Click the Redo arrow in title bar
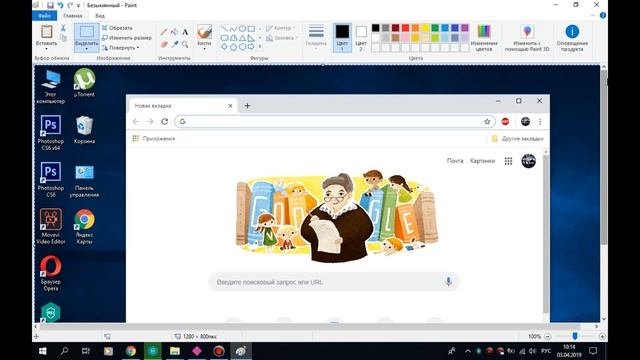The height and width of the screenshot is (360, 640). pyautogui.click(x=70, y=5)
